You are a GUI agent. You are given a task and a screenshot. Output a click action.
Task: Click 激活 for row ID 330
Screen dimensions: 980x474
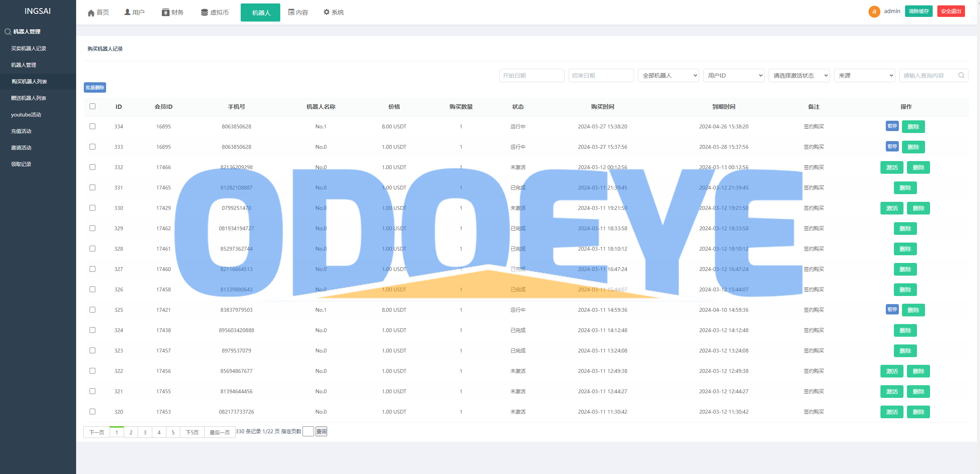[x=892, y=208]
